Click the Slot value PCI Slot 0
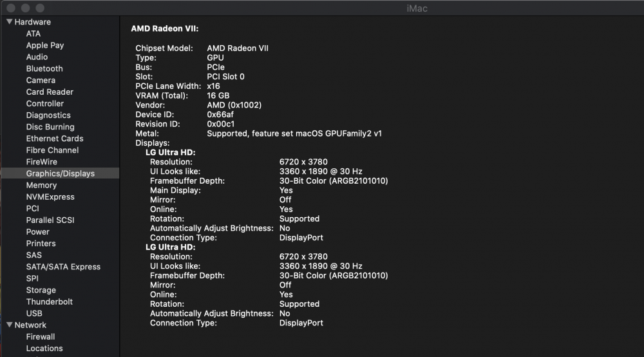 (225, 77)
